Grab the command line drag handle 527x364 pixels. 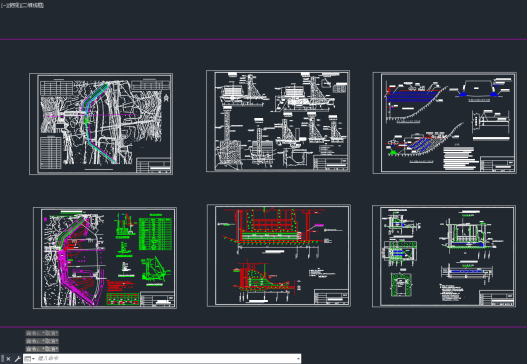(x=2, y=359)
